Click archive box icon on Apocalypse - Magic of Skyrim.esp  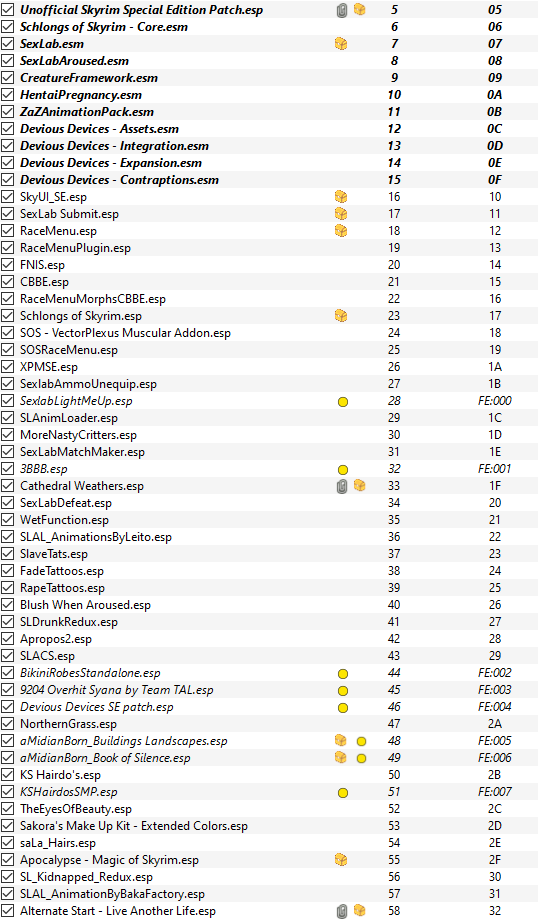coord(340,860)
